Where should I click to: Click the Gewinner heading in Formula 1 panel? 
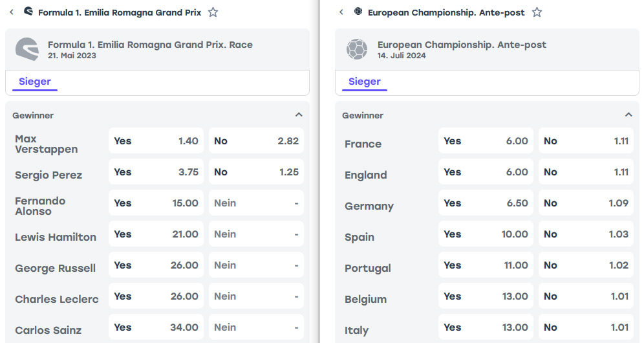click(33, 116)
